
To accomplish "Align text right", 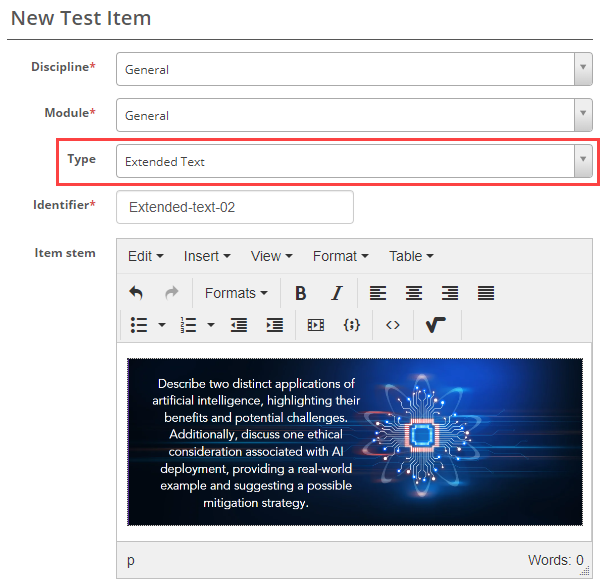I will [x=450, y=293].
